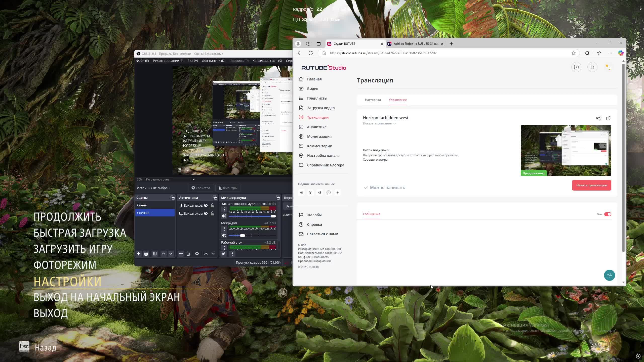Click the share icon for the stream
Viewport: 644px width, 362px height.
pos(598,118)
